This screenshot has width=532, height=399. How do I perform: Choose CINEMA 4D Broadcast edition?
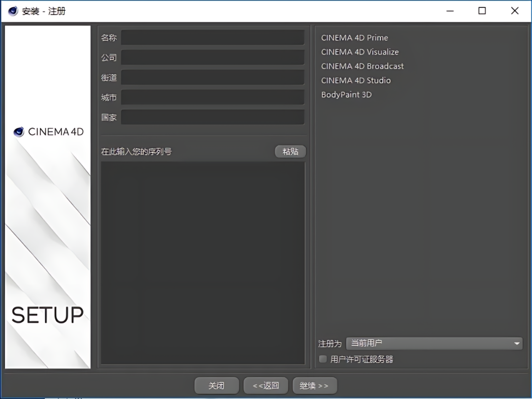tap(363, 66)
